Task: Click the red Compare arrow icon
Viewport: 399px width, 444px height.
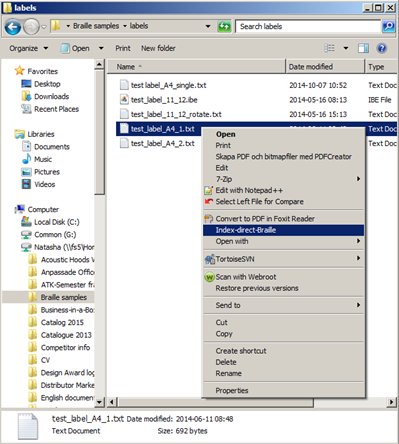Action: pos(209,201)
